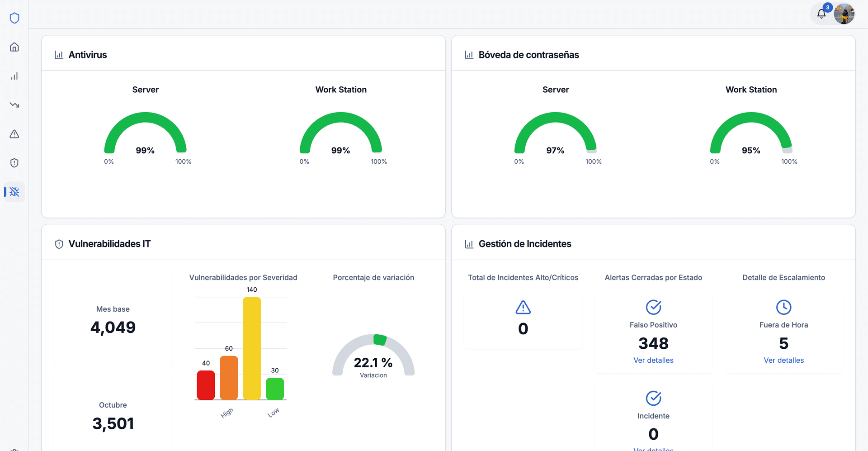Click the yellow 140 severity bar

(x=252, y=348)
